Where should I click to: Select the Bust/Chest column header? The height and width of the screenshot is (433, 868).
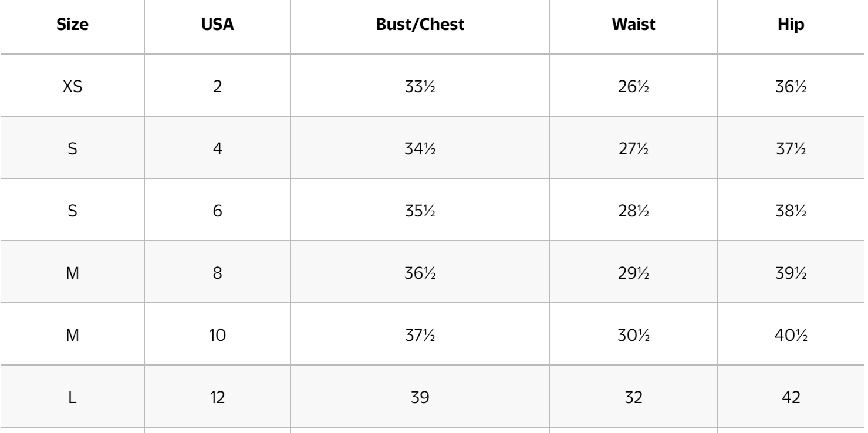[420, 28]
